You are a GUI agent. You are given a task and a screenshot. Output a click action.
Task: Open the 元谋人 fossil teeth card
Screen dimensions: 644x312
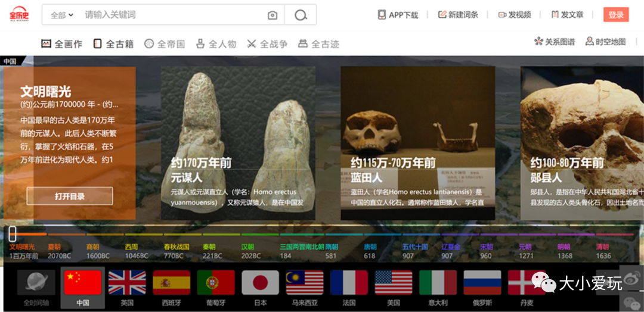238,143
